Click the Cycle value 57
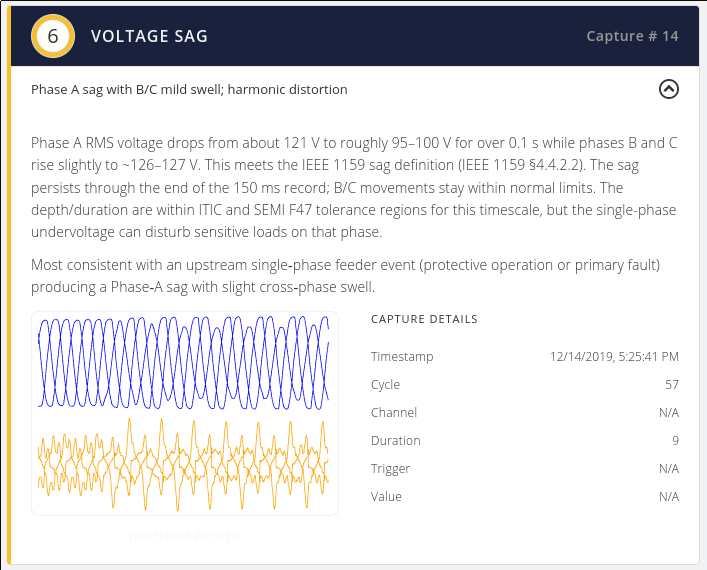 coord(672,384)
